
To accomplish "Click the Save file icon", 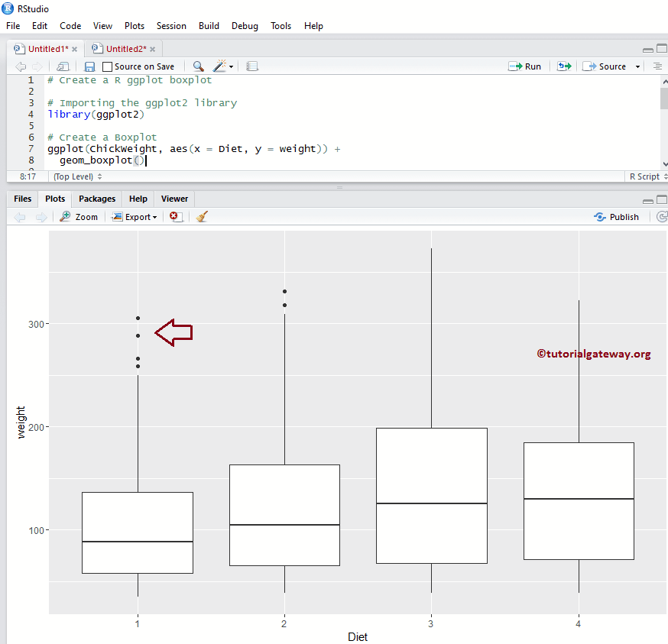I will tap(89, 66).
